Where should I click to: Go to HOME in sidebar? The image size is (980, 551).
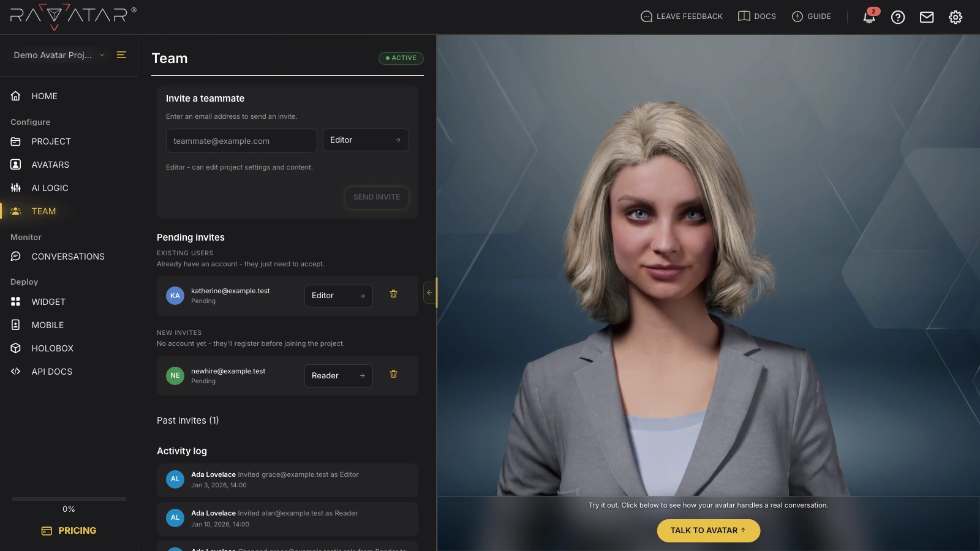45,96
